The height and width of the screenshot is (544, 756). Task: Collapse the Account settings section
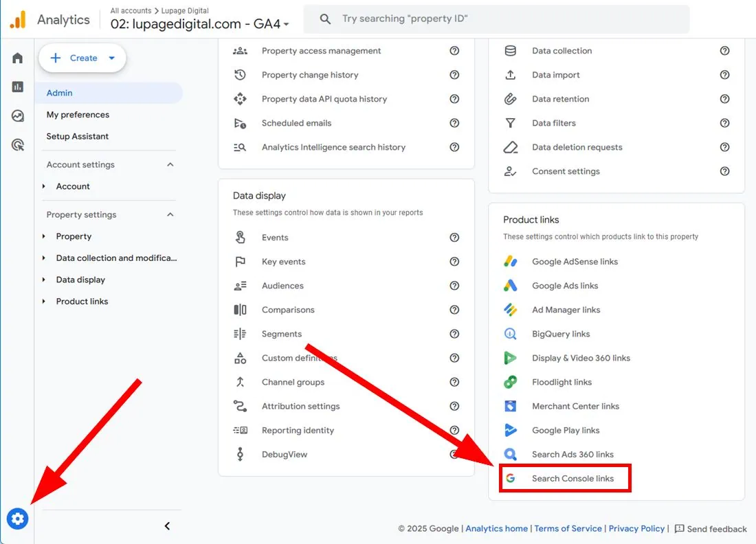point(171,164)
